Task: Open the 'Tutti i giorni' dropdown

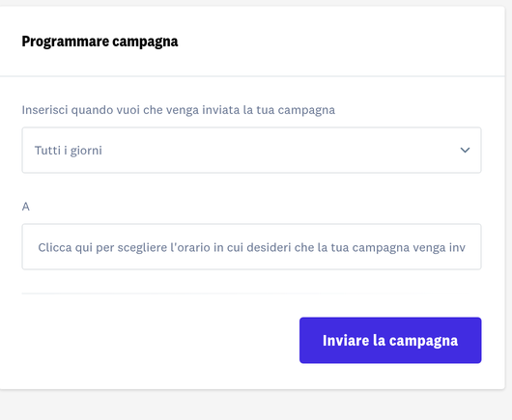Action: [x=251, y=150]
